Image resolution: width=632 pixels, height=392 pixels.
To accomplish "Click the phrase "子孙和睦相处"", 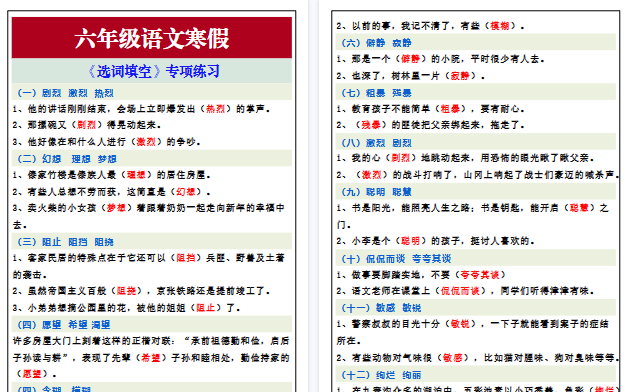I will 201,358.
